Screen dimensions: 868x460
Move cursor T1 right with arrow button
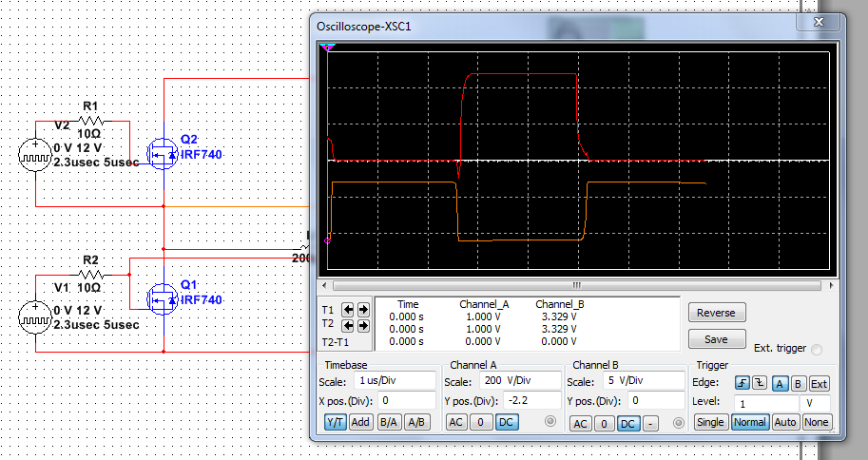click(x=363, y=309)
